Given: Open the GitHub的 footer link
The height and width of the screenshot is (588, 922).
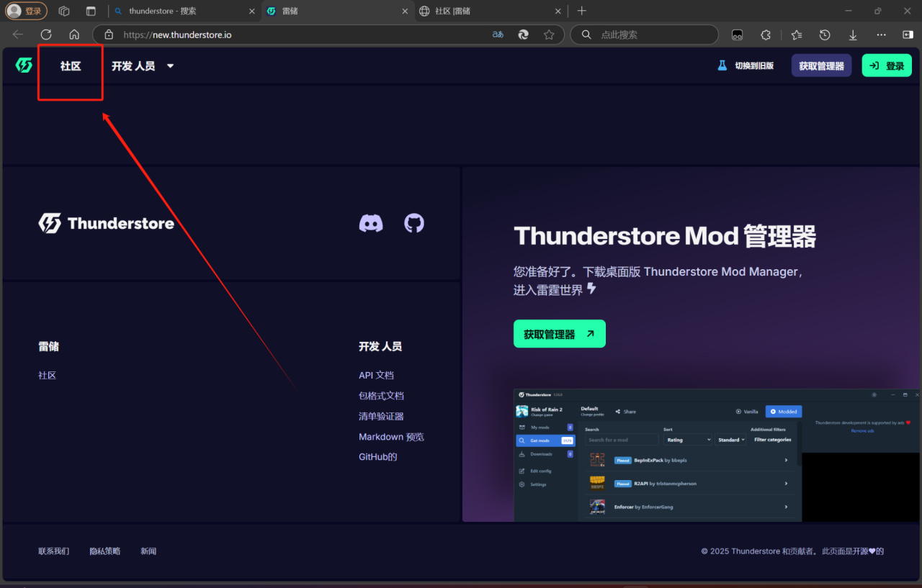Looking at the screenshot, I should (378, 457).
